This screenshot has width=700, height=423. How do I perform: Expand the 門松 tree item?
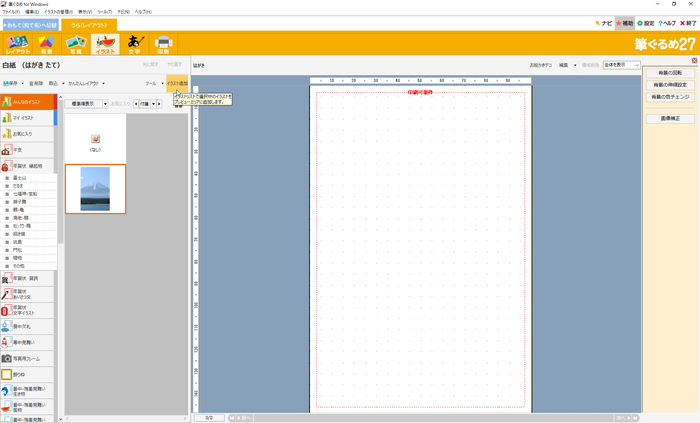pyautogui.click(x=20, y=250)
